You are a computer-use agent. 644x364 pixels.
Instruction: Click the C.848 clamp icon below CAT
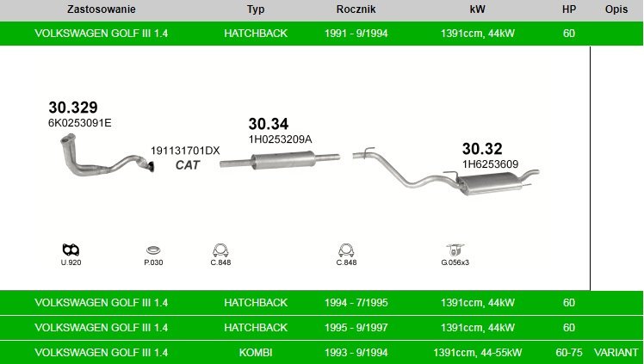click(x=220, y=250)
